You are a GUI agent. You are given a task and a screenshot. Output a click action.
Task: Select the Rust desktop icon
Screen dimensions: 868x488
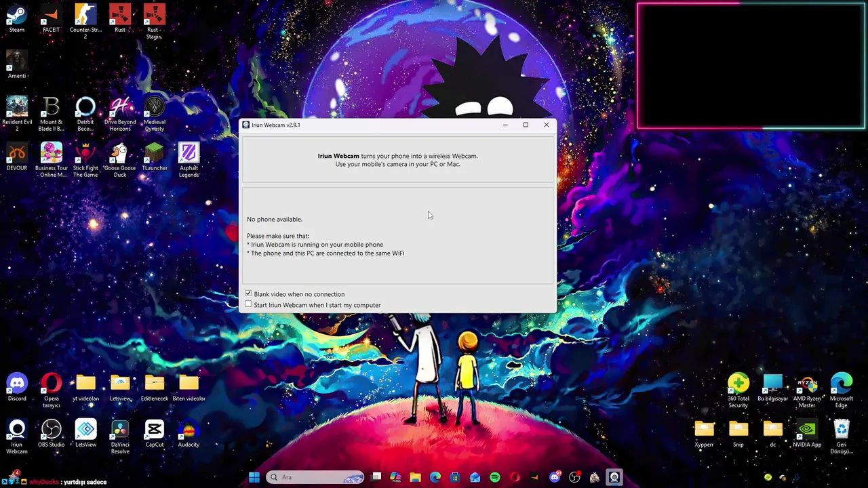point(120,19)
